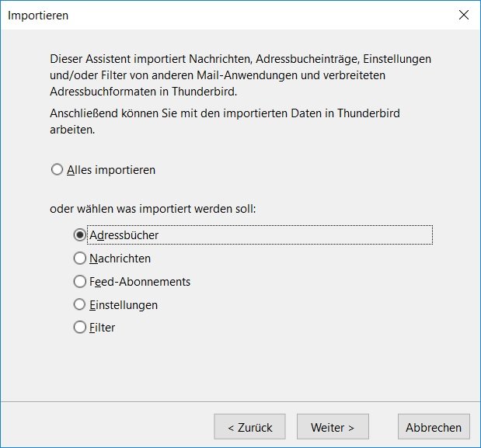This screenshot has width=481, height=448.
Task: Pick the Feed-Abonnements radio option
Action: (79, 281)
